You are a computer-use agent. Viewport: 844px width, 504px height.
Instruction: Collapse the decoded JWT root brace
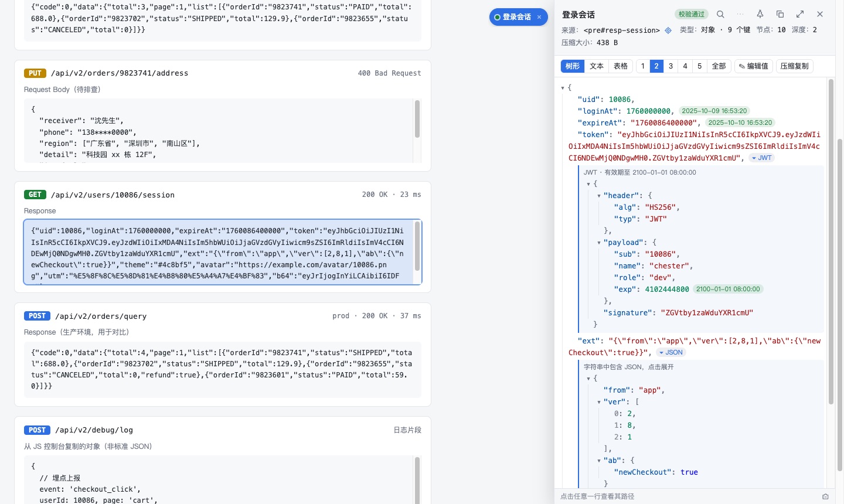(588, 184)
